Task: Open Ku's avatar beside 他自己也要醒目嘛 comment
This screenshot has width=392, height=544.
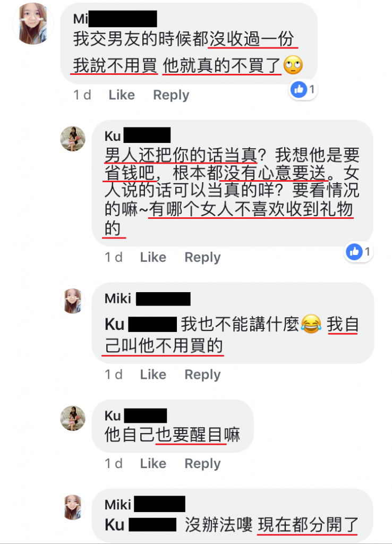Action: click(x=72, y=418)
